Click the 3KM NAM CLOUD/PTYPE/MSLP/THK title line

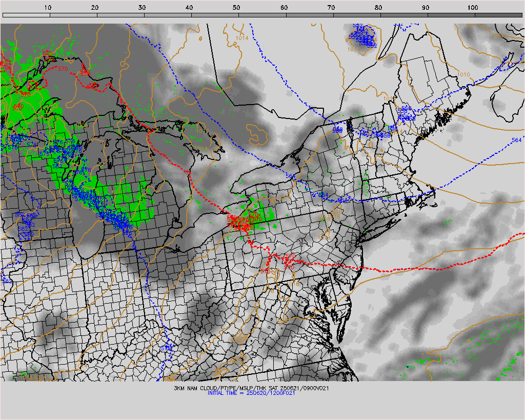tap(251, 388)
